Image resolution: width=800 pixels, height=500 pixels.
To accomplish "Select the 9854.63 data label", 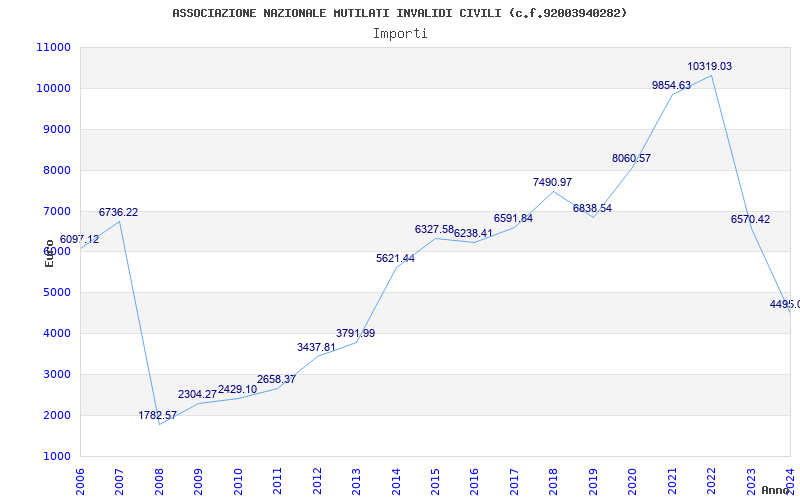I will [x=671, y=85].
